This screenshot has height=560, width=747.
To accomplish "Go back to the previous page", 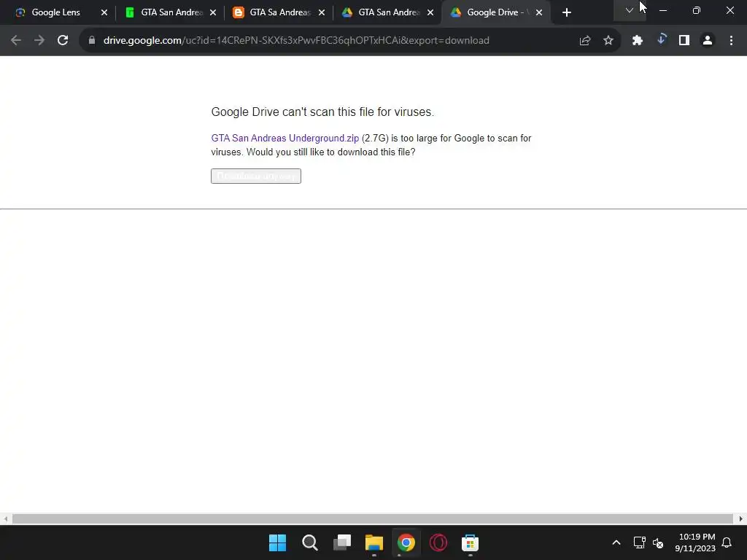I will (x=16, y=41).
